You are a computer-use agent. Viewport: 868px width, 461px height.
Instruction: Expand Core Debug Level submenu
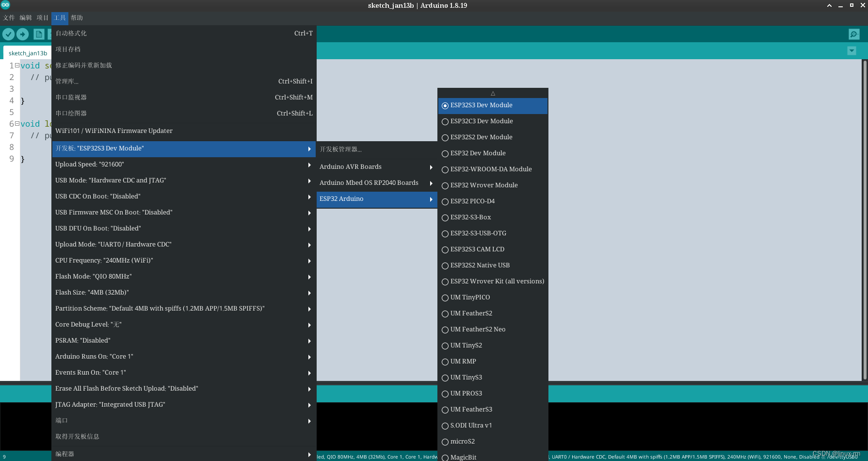click(184, 325)
